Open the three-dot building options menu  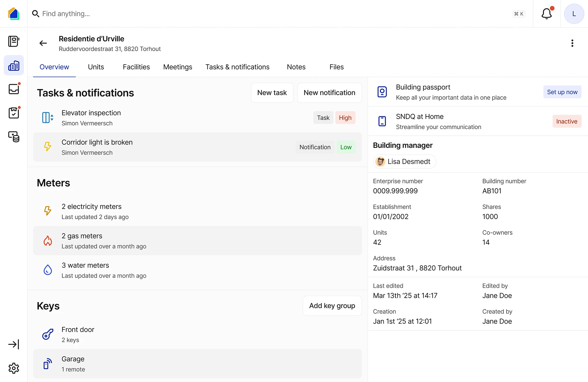pyautogui.click(x=572, y=43)
